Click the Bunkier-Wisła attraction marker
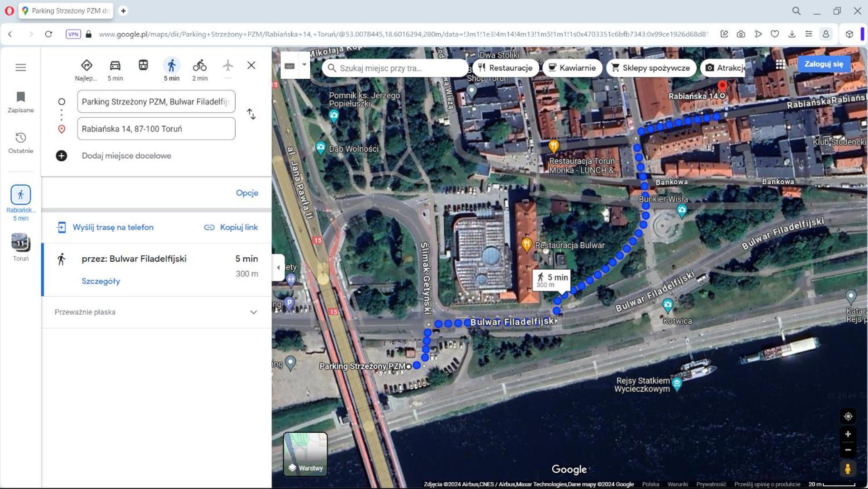 coord(681,210)
